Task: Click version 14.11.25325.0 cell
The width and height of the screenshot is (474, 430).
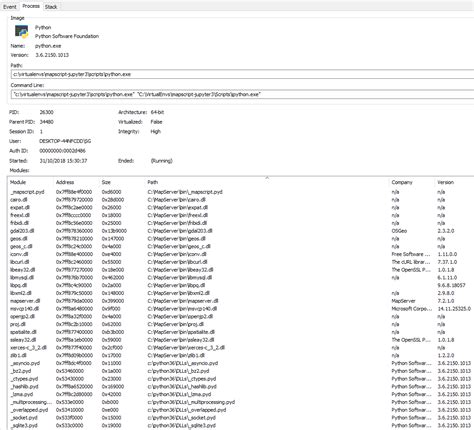Action: [454, 309]
